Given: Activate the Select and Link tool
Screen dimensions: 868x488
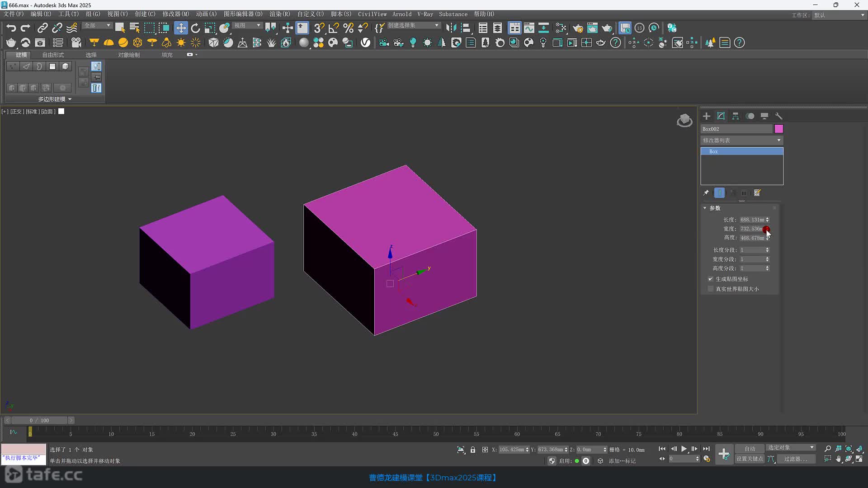Looking at the screenshot, I should click(x=42, y=28).
